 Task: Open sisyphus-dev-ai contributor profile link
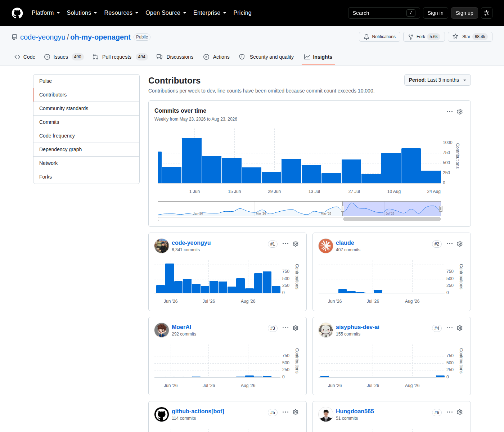tap(357, 327)
